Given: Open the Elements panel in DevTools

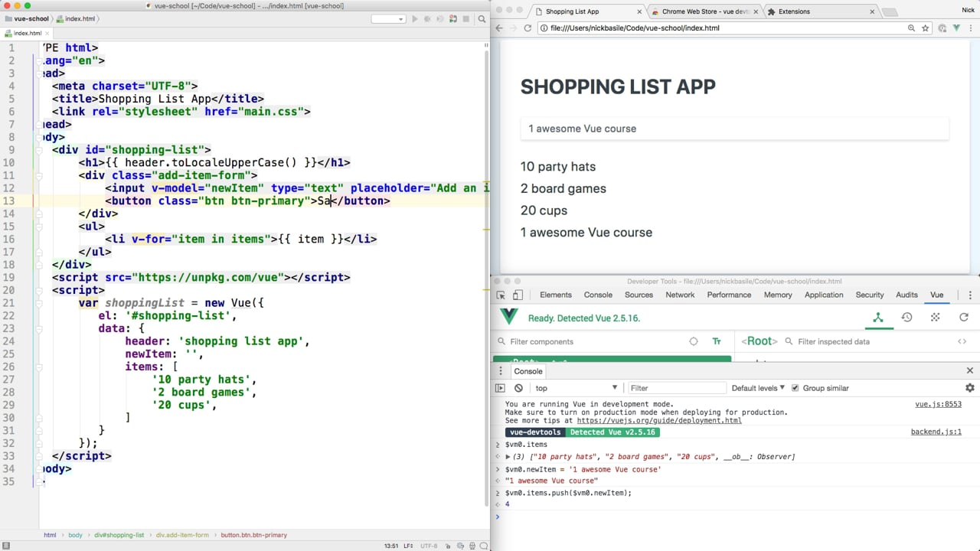Looking at the screenshot, I should pos(556,295).
